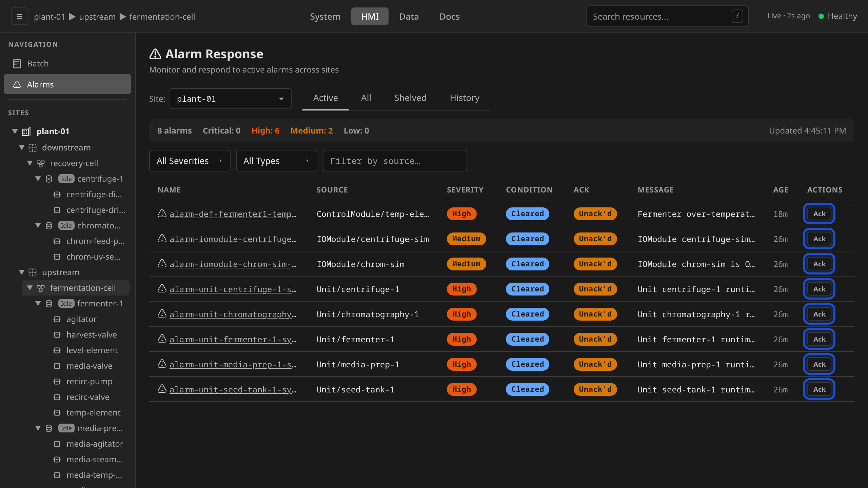Viewport: 868px width, 488px height.
Task: Click the Medium: 2 summary count
Action: tap(312, 130)
